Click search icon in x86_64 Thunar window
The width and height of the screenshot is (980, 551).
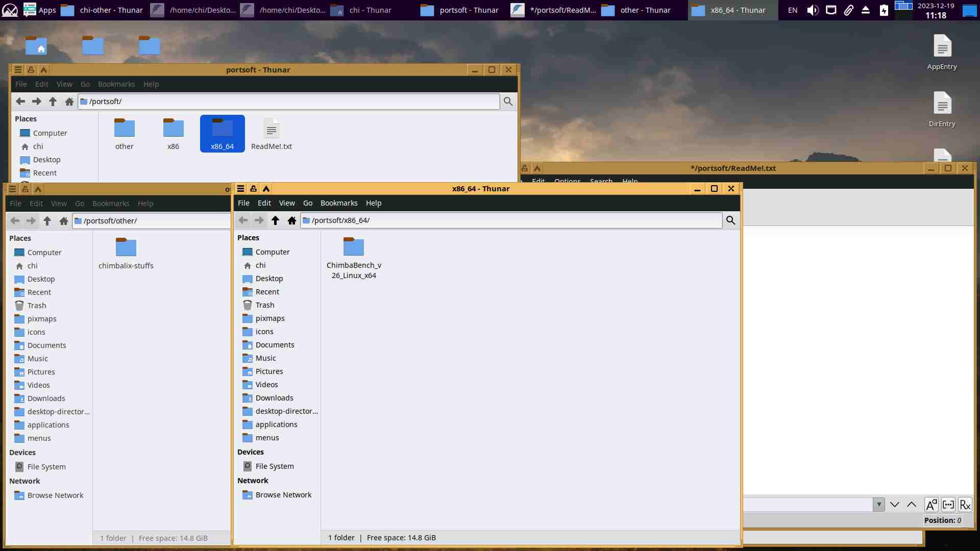click(730, 220)
